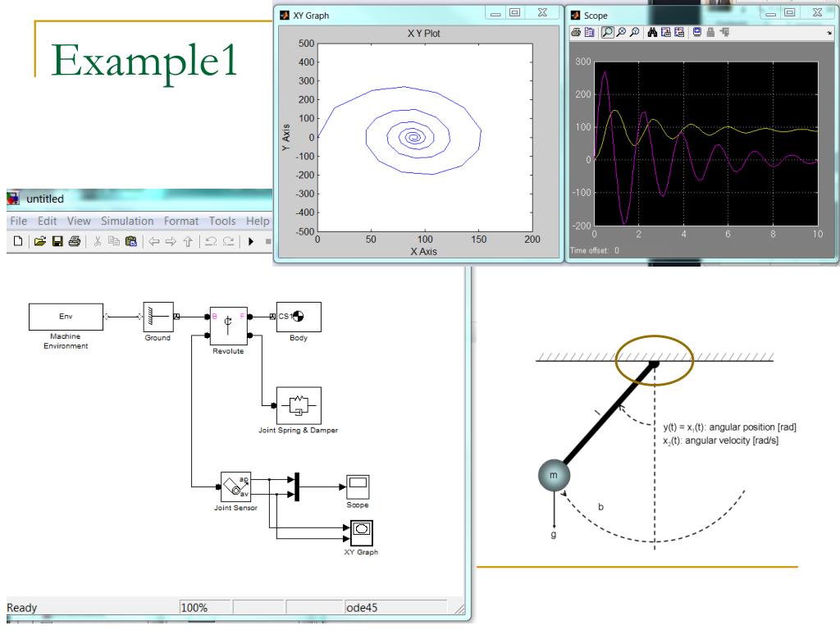Open the View menu
The image size is (840, 630).
coord(79,221)
